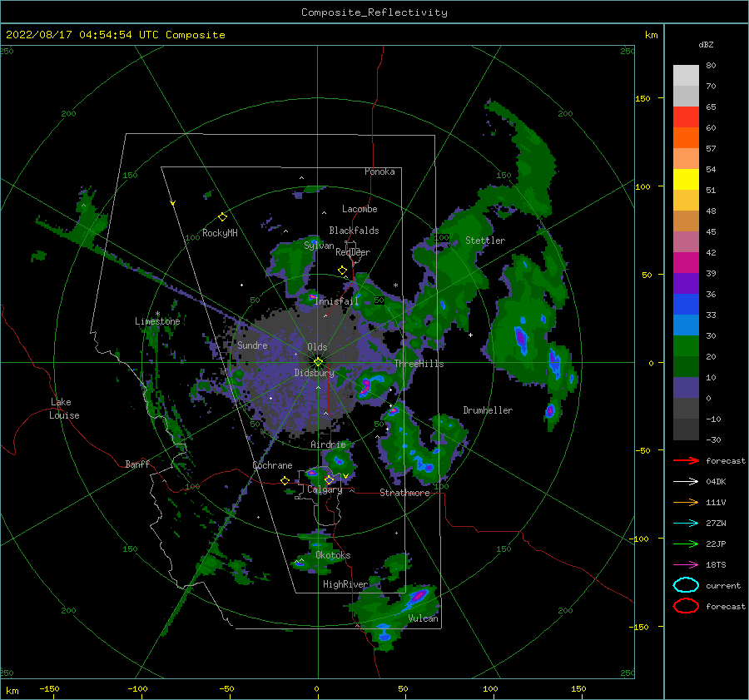
Task: Click the purple swatch between 39 and 36
Action: click(686, 284)
